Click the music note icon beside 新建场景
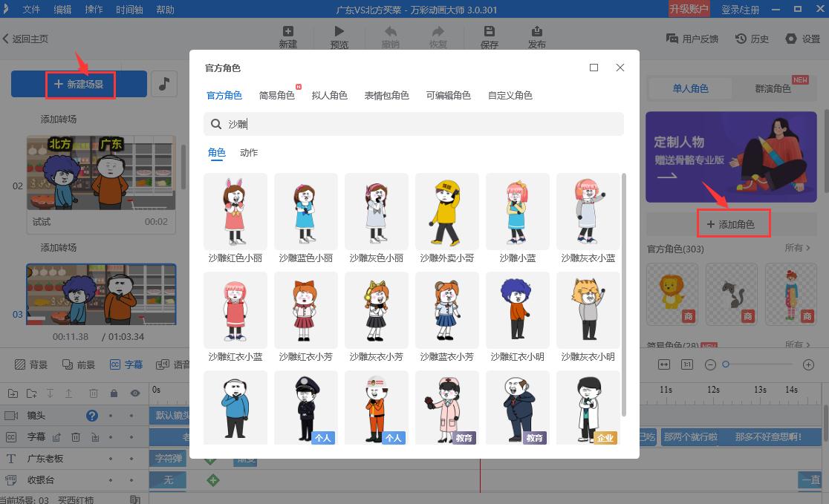This screenshot has height=504, width=829. pos(163,84)
